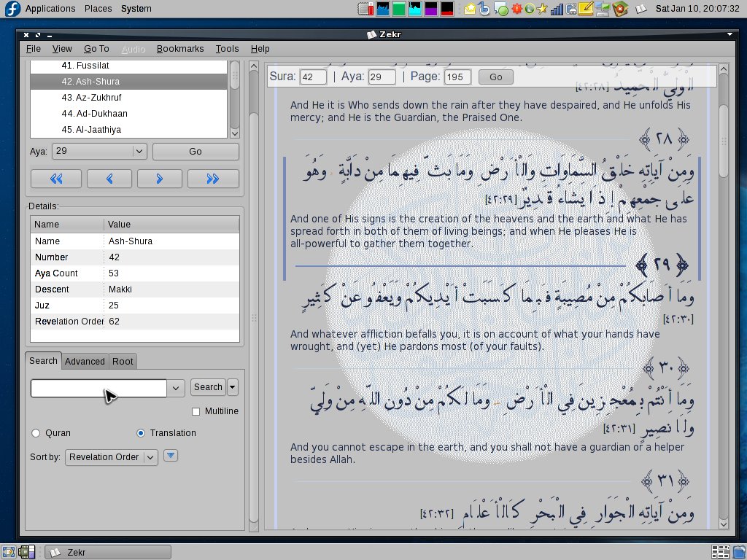747x560 pixels.
Task: Open the chat bubble tray icon
Action: (500, 9)
